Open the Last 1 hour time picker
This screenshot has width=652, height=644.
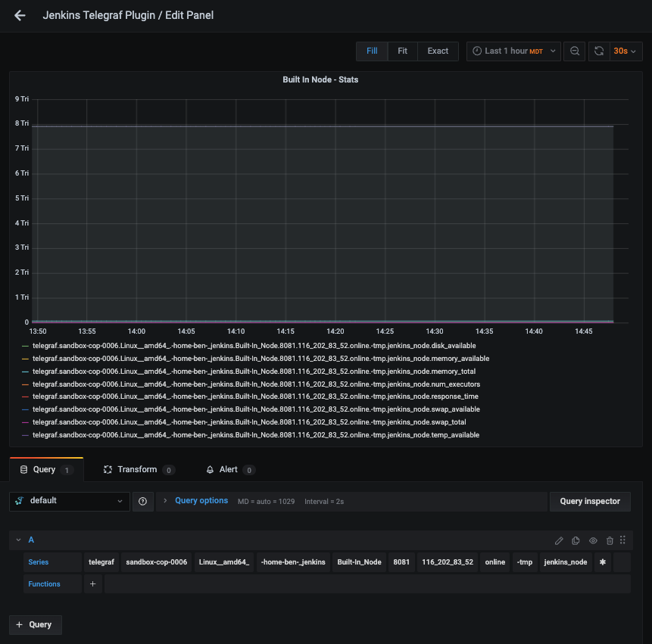coord(513,51)
